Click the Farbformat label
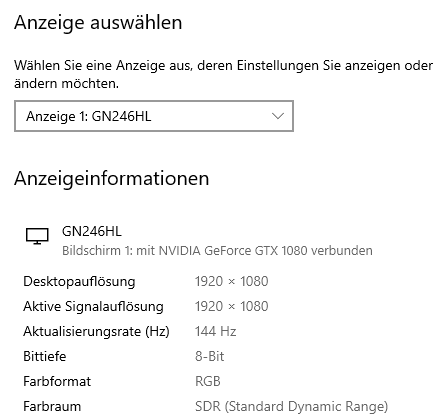The image size is (444, 420). pos(57,381)
